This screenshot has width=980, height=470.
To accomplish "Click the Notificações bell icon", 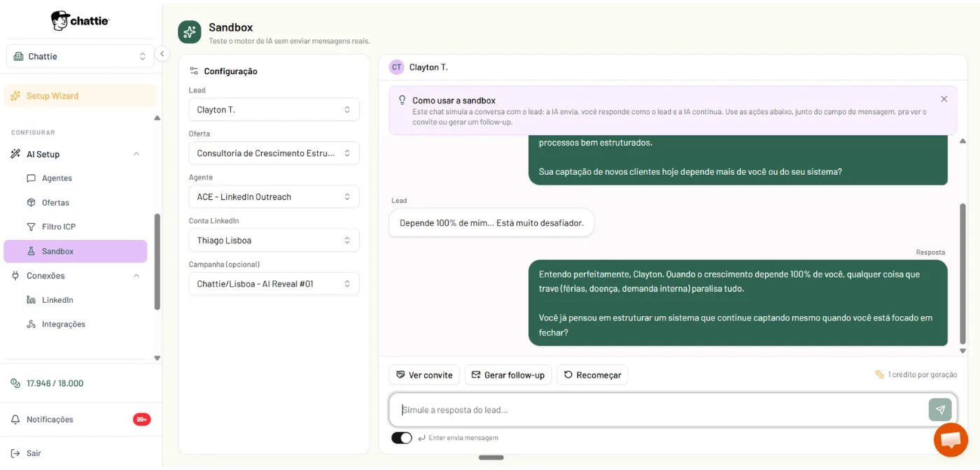I will (15, 420).
